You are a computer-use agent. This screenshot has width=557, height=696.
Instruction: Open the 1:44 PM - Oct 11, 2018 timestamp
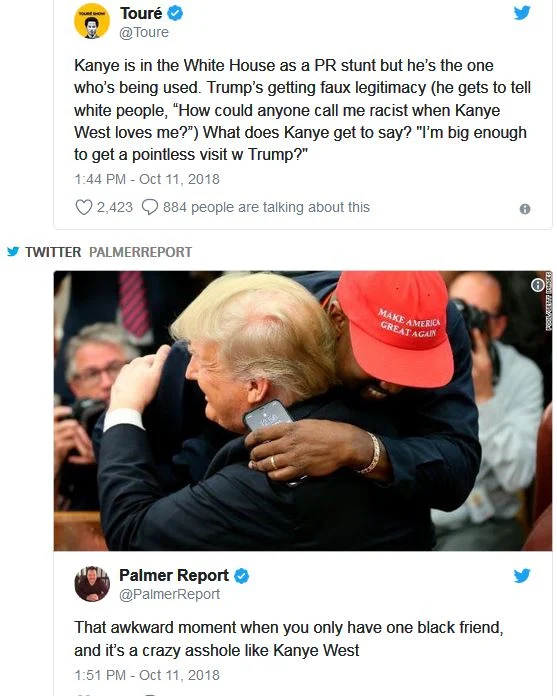pyautogui.click(x=147, y=179)
